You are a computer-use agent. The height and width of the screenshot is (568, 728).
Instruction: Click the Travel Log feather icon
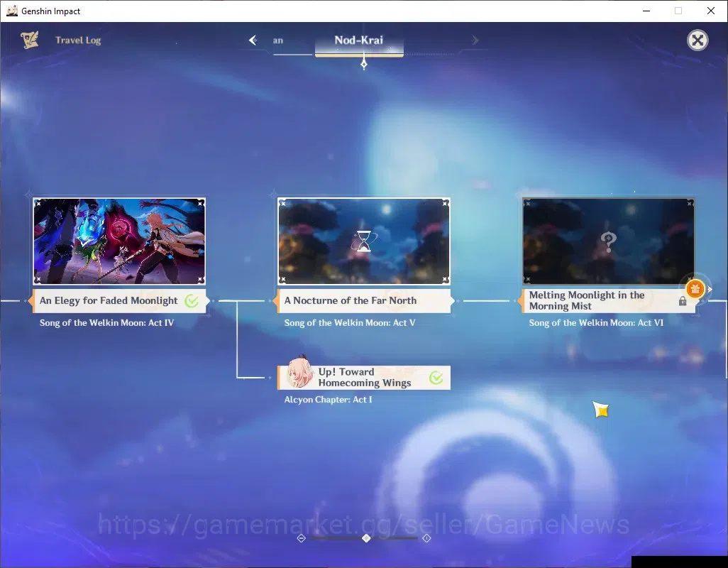pyautogui.click(x=30, y=40)
